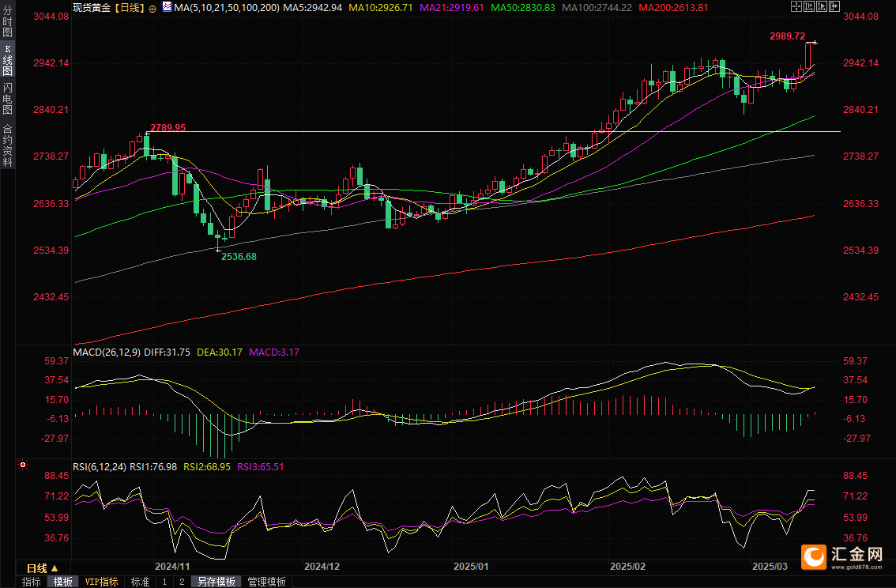Click the DIFF:31.75 value
The height and width of the screenshot is (588, 896).
[167, 352]
